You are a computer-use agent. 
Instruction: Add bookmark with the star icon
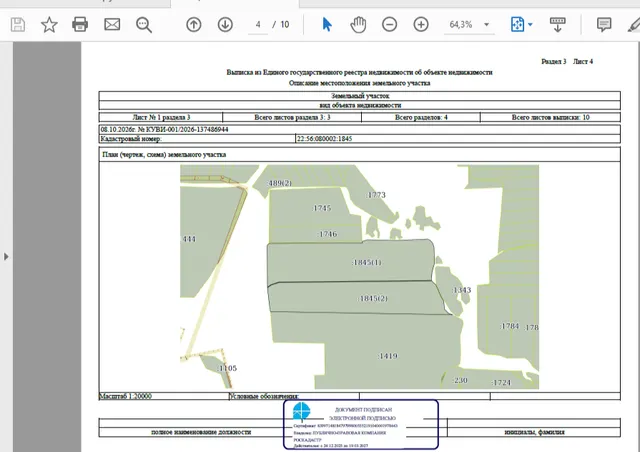click(x=49, y=24)
